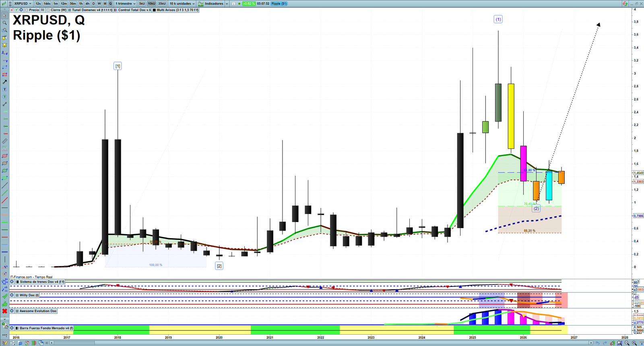
Task: Select the boxed T text tool
Action: [x=4, y=89]
